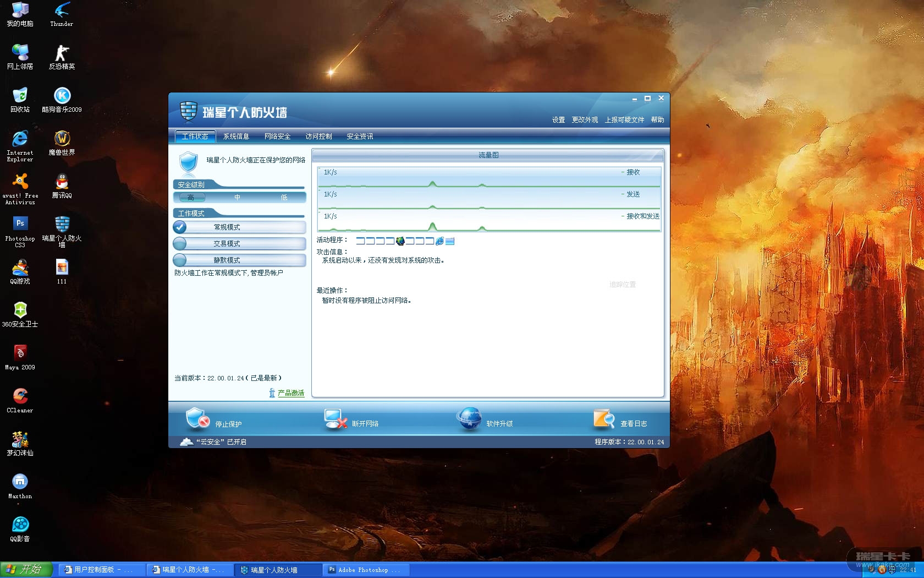Open 我的电脑 desktop icon
The image size is (924, 578).
[20, 14]
